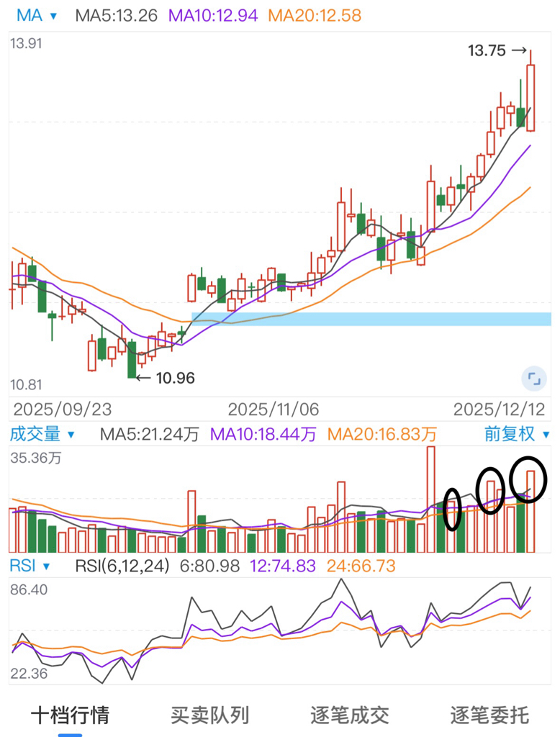The image size is (560, 737).
Task: Click the 22.36 RSI axis value
Action: (x=30, y=674)
